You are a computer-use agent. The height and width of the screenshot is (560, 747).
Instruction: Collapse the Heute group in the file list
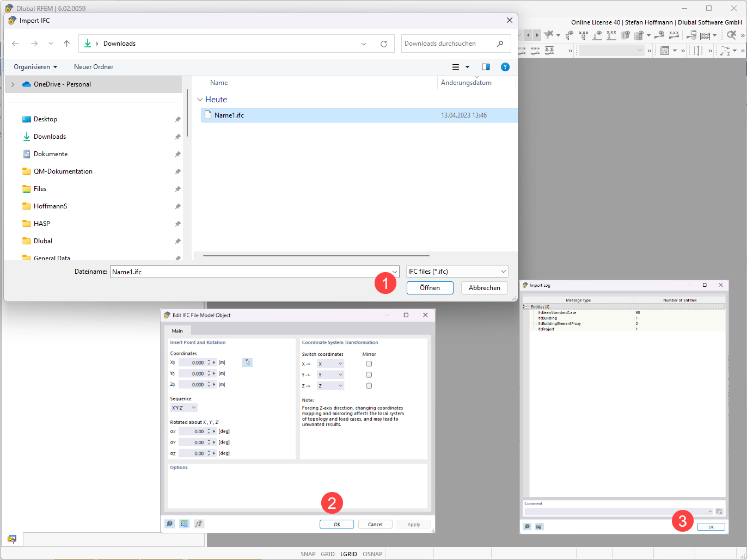[200, 100]
